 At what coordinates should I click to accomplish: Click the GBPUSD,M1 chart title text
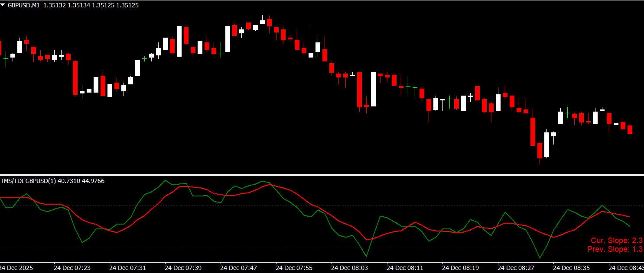pos(24,5)
